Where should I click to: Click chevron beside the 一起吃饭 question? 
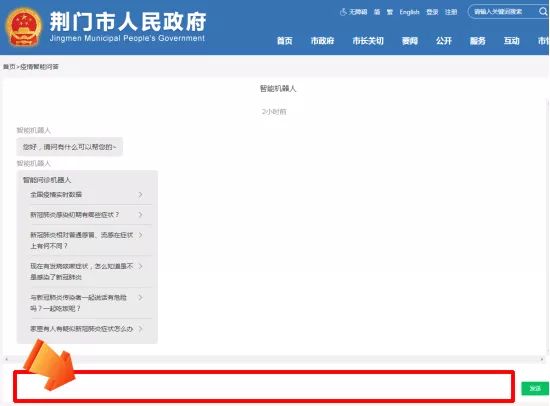pyautogui.click(x=140, y=298)
